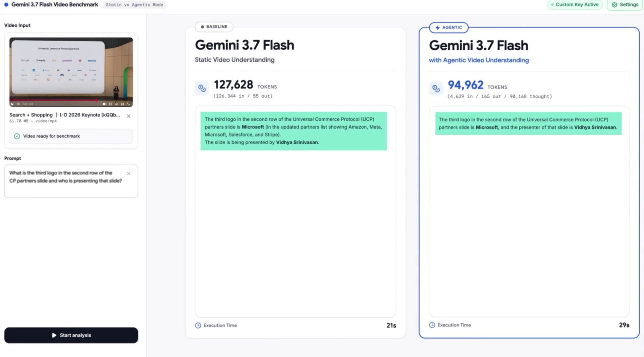Click the agentic Execution Time clock icon

[x=432, y=325]
